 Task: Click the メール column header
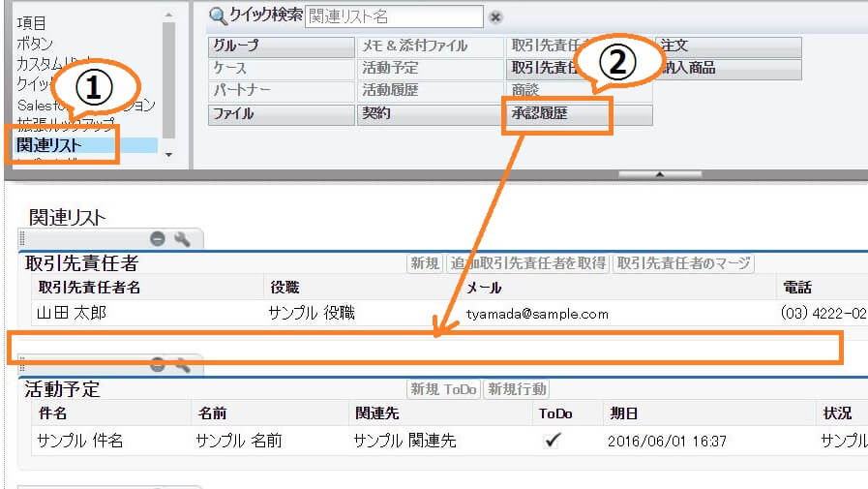484,288
